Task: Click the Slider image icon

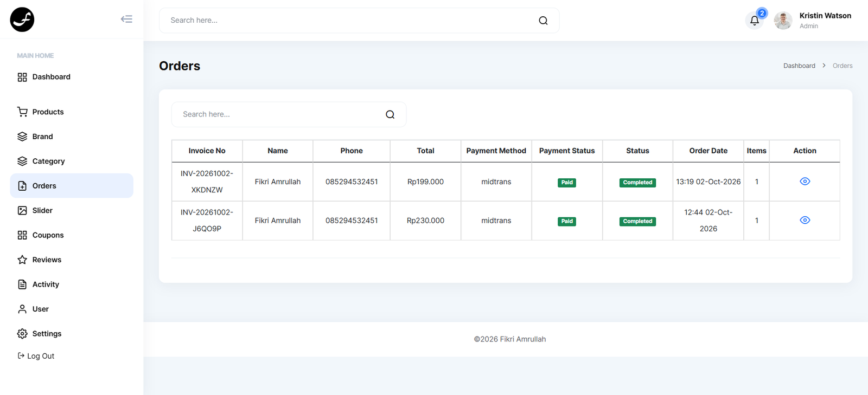Action: click(22, 210)
